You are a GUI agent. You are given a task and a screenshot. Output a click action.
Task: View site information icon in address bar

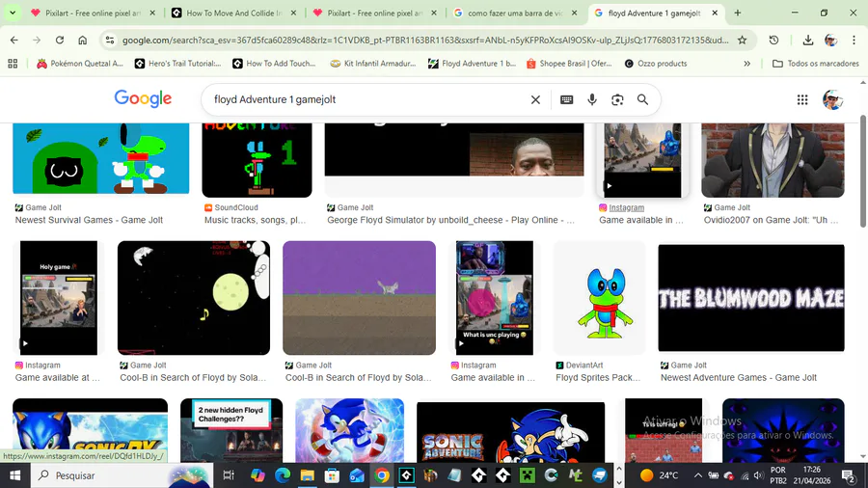[x=110, y=40]
